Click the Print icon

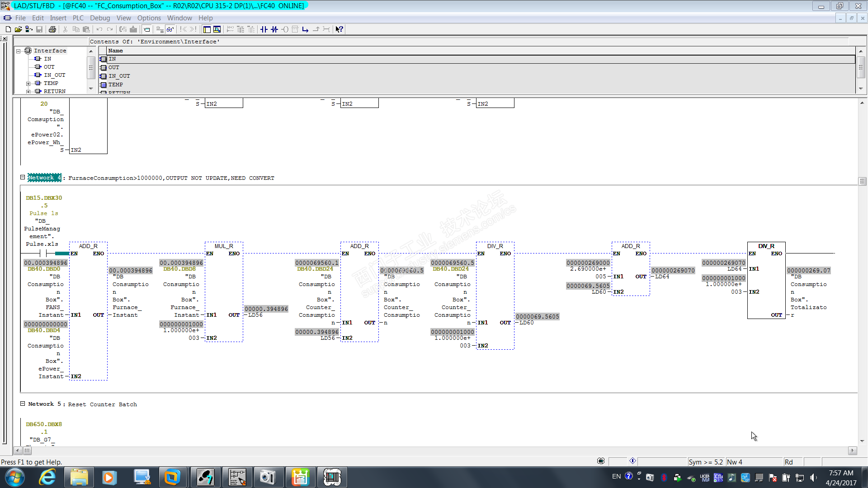tap(52, 29)
